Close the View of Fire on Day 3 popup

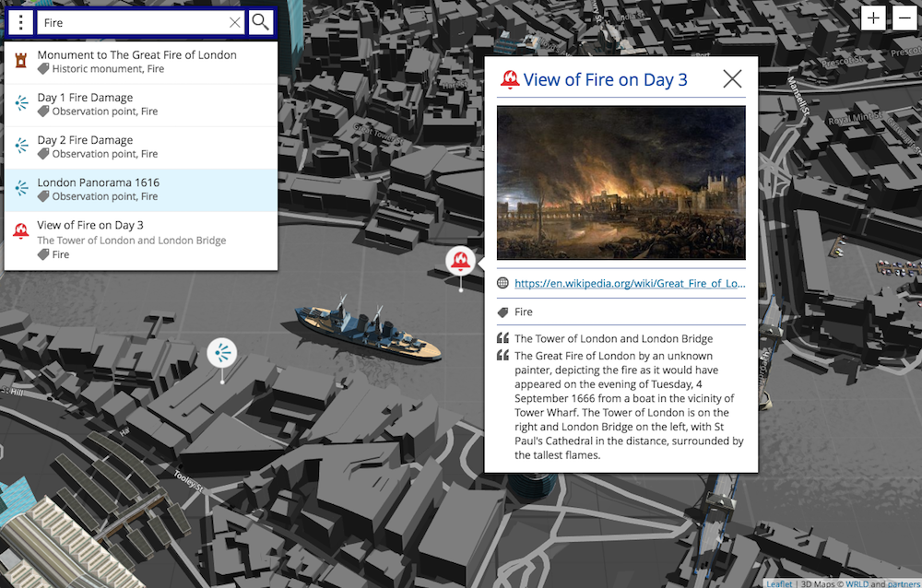coord(732,78)
